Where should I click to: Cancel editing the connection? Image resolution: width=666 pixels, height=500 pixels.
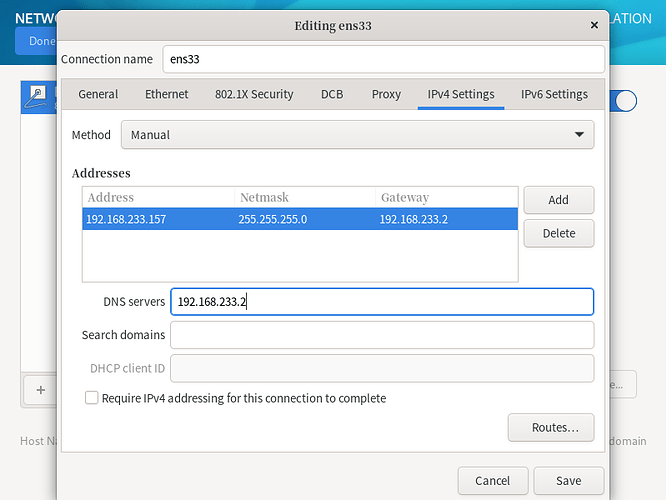pos(492,480)
